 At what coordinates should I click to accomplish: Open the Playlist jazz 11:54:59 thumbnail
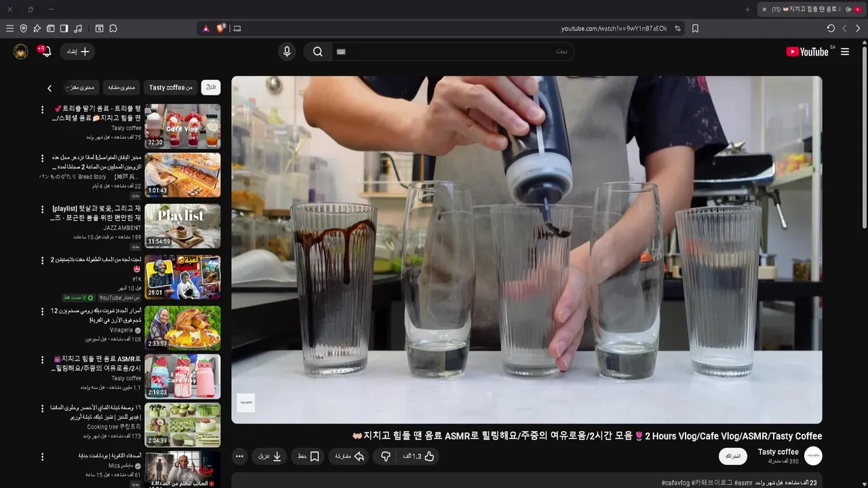coord(182,226)
